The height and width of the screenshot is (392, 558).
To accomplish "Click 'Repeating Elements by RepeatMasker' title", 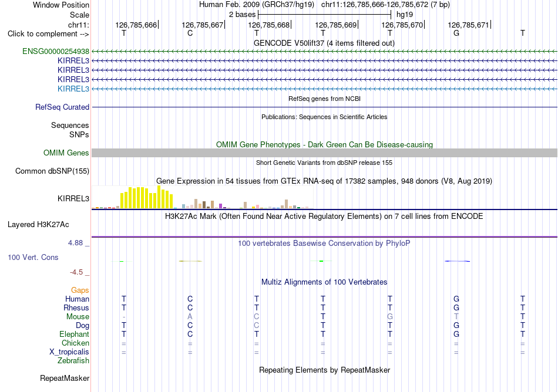I will 325,370.
